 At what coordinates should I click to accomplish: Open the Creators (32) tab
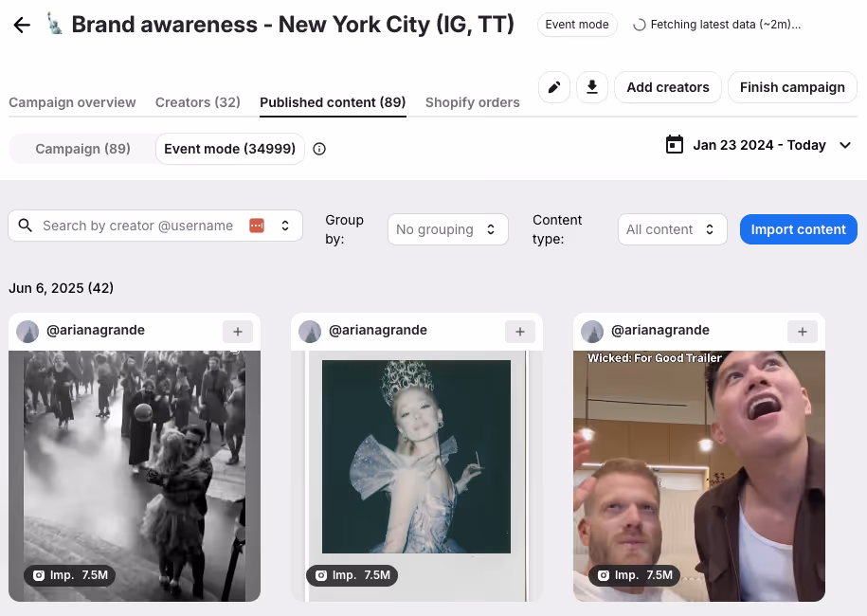(198, 102)
